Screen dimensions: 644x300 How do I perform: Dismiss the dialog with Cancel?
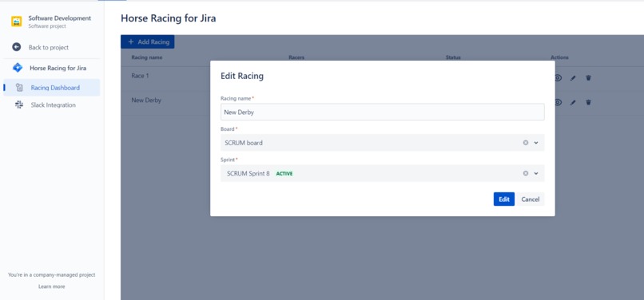click(531, 199)
